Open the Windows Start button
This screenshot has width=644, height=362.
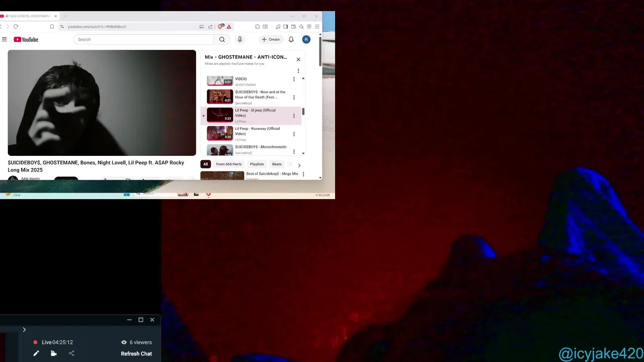126,194
